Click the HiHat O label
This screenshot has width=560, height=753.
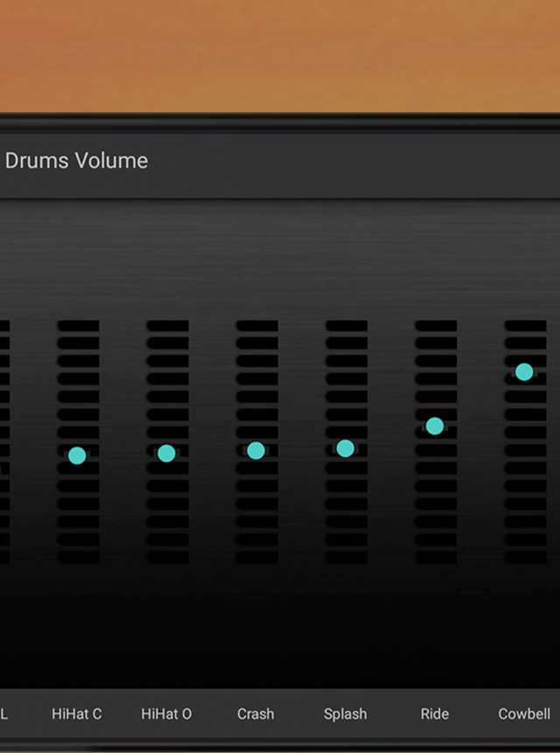pos(166,714)
